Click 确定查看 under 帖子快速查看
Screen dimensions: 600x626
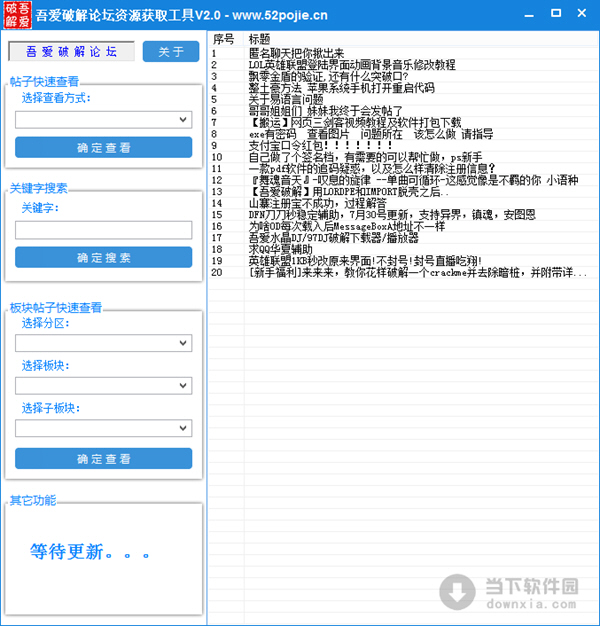pos(103,147)
